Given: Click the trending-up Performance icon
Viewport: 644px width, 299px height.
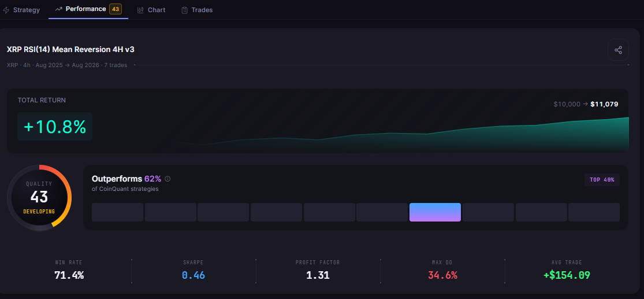Looking at the screenshot, I should (58, 9).
